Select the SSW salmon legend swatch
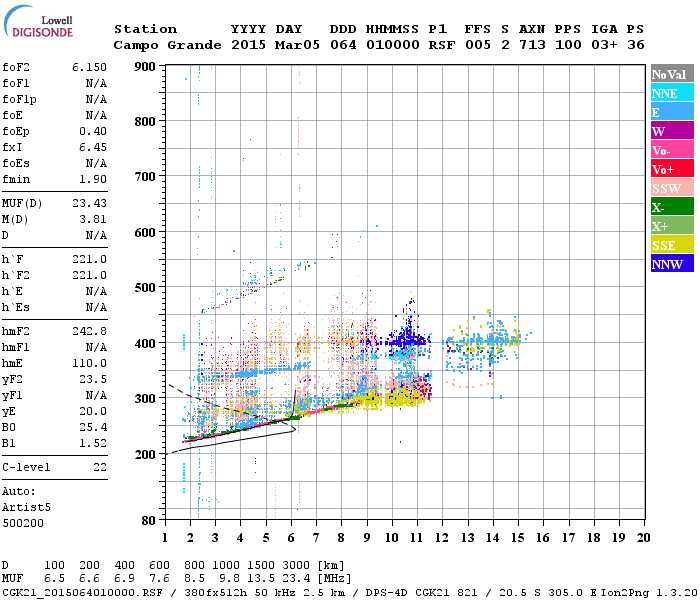The width and height of the screenshot is (700, 600). [x=672, y=188]
